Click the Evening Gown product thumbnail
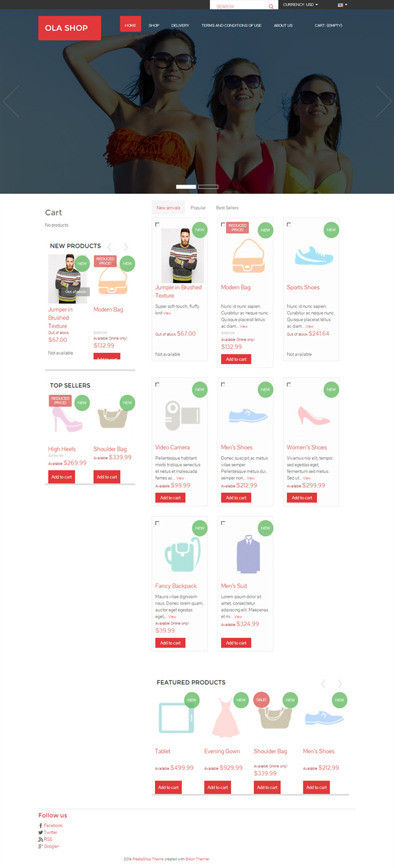 coord(227,718)
